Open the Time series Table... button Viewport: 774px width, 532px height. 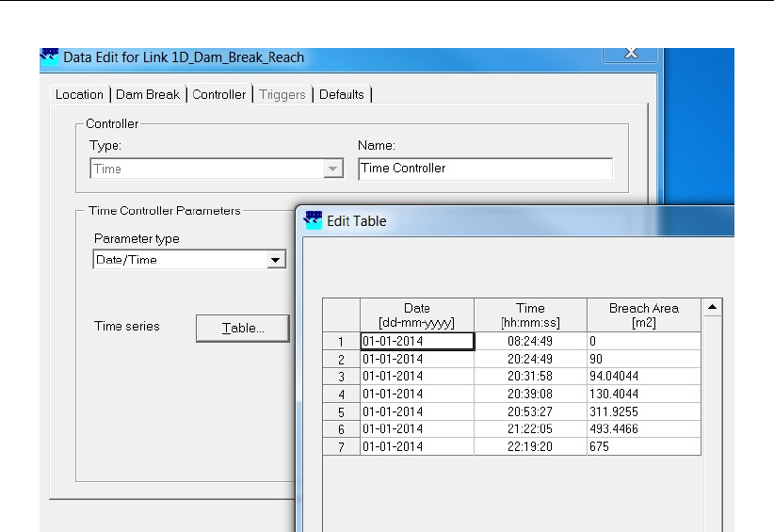(x=242, y=329)
